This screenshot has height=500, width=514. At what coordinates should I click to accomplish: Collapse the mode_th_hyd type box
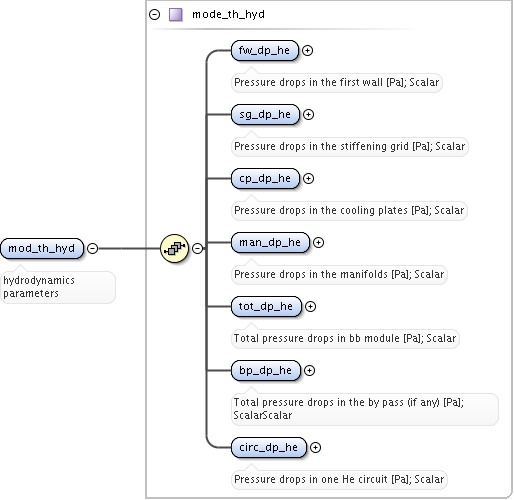(x=154, y=15)
